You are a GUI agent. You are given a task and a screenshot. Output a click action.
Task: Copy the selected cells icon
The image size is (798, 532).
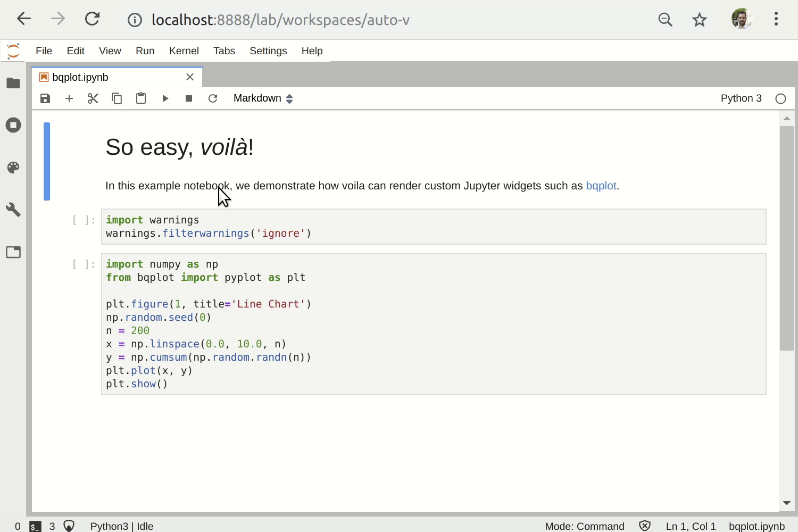[x=117, y=98]
